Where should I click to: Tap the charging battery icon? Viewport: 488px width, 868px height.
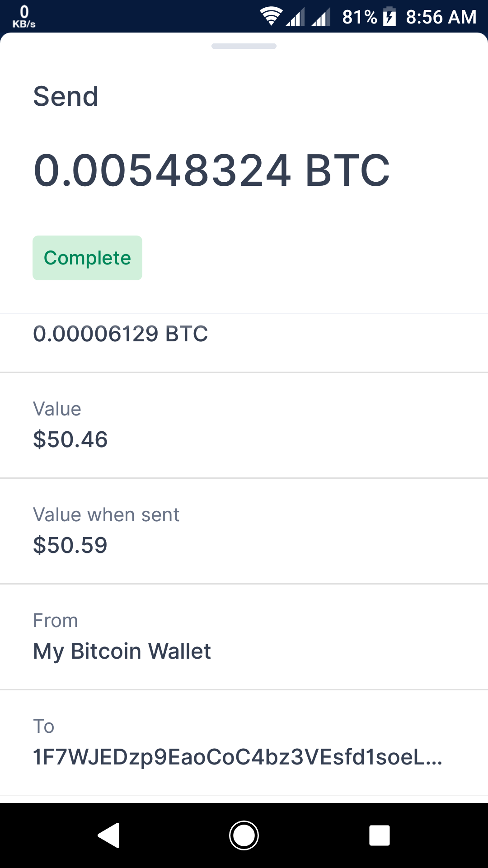tap(389, 17)
